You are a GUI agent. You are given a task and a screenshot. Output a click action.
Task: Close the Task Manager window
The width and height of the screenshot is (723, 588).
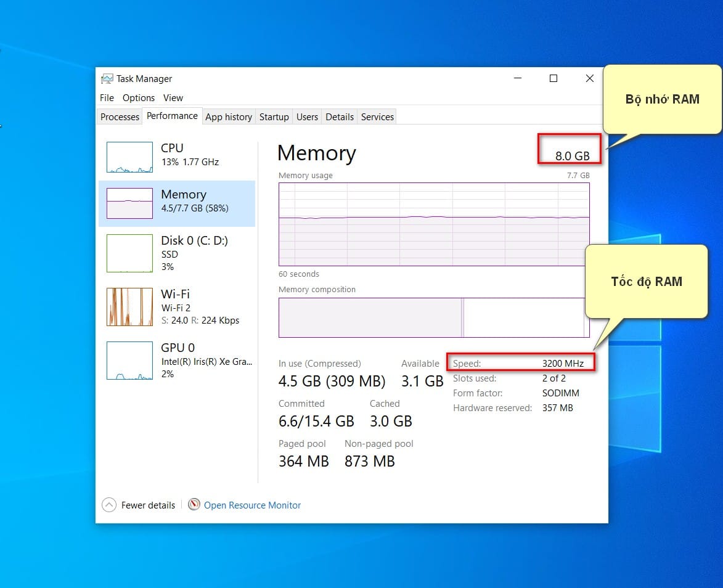point(589,78)
